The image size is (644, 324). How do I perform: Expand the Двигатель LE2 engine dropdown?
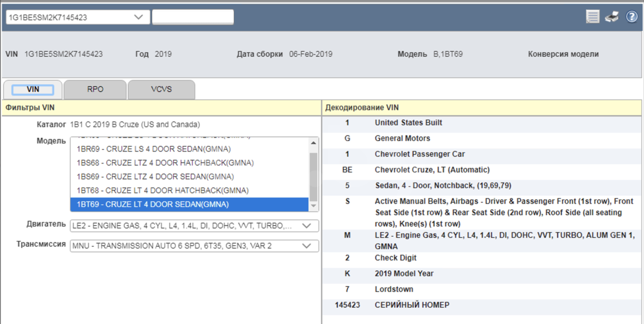point(195,226)
